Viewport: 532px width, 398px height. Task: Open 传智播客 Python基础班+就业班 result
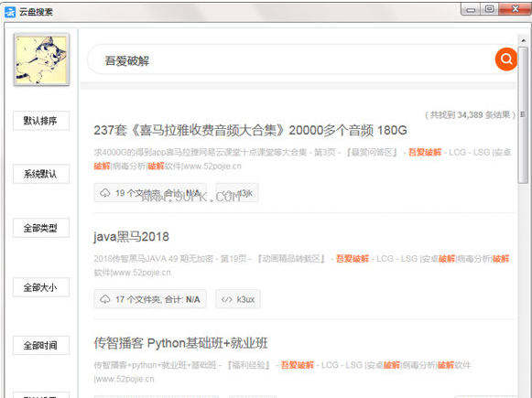[x=180, y=343]
